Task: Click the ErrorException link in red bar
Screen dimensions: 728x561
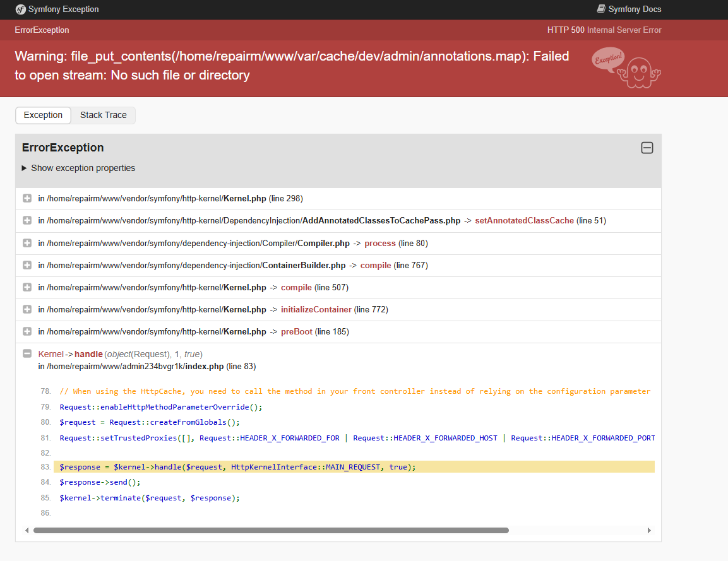Action: point(42,30)
